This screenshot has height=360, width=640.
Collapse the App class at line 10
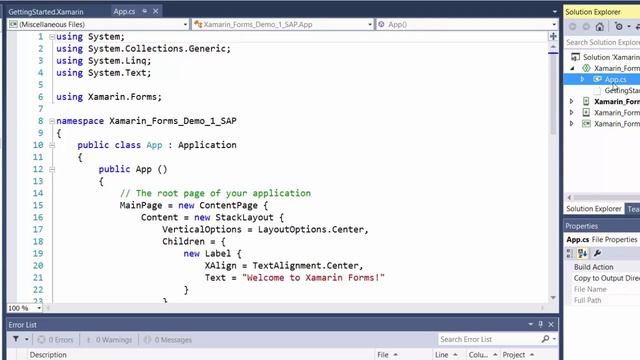pos(52,145)
